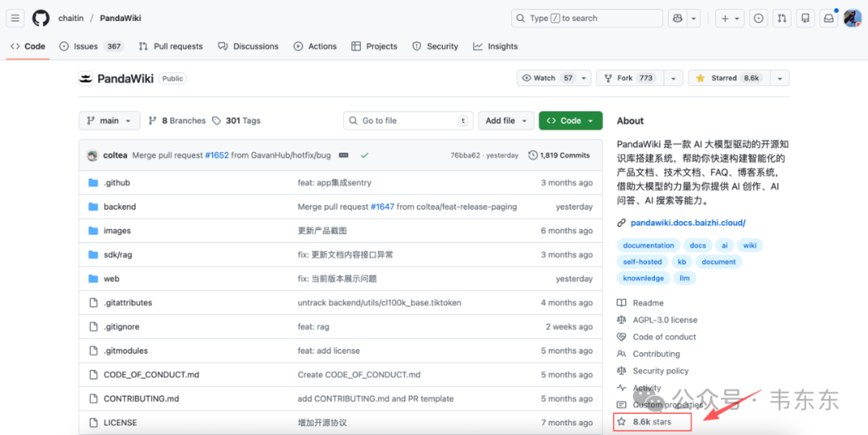Open the notifications inbox icon
Screen dimensions: 868x435
click(x=828, y=18)
